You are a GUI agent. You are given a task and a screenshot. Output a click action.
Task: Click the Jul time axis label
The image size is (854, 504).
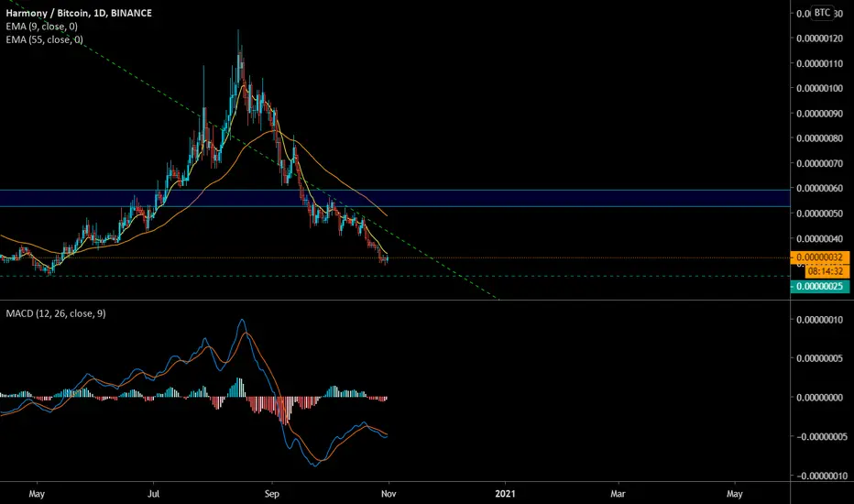click(154, 494)
